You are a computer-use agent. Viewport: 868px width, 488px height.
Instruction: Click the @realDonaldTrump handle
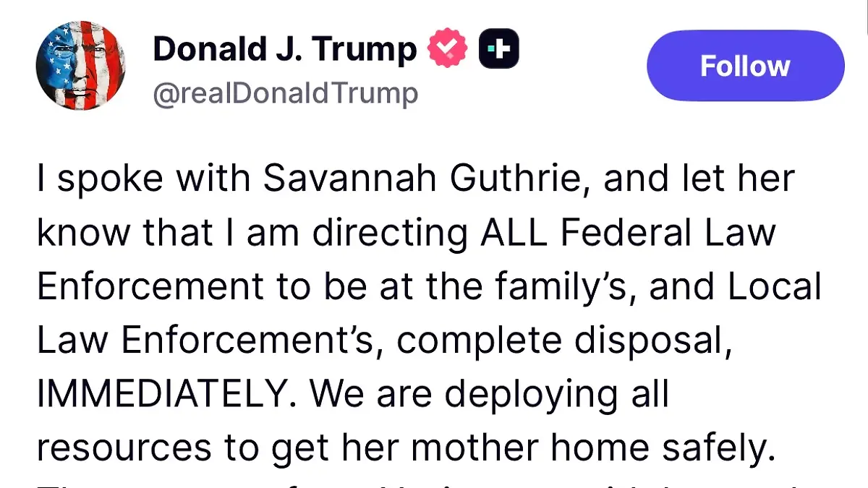pyautogui.click(x=285, y=94)
